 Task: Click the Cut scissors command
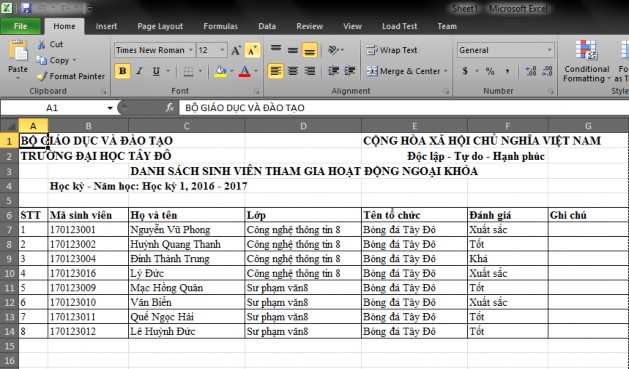(50, 44)
